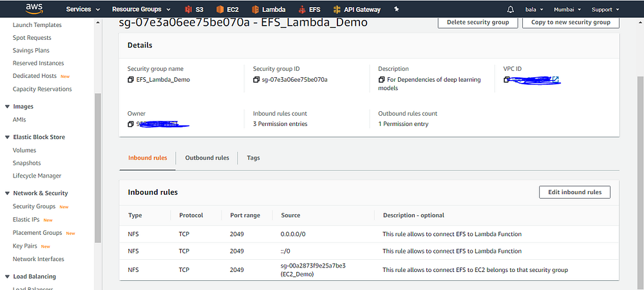Screen dimensions: 644x290
Task: Copy the security group ID value
Action: 256,80
